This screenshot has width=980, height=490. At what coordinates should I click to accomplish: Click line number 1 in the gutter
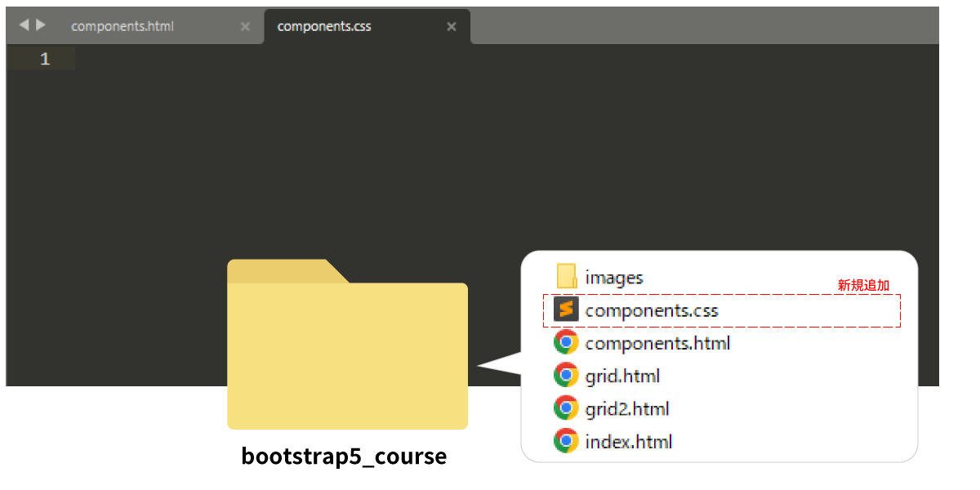pos(44,59)
